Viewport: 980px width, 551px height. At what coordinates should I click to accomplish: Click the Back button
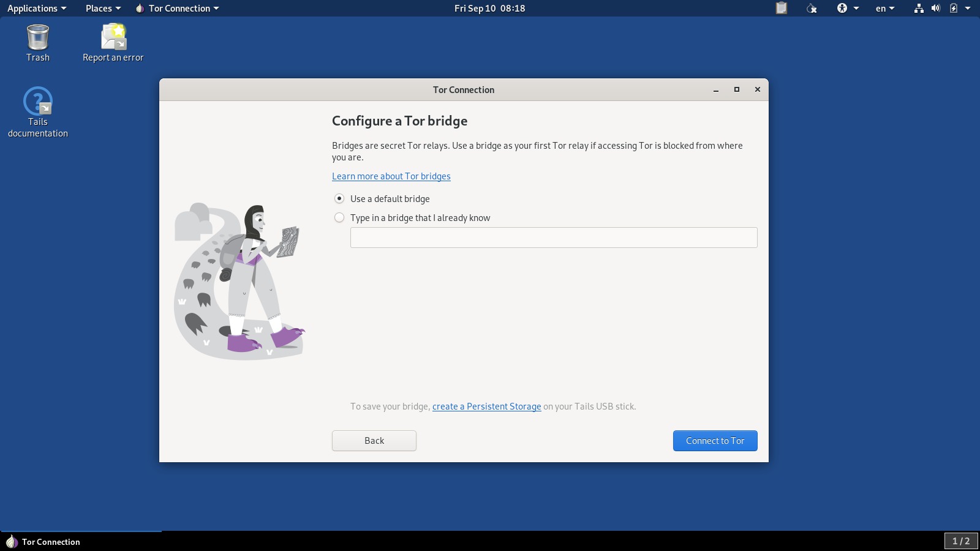click(374, 441)
